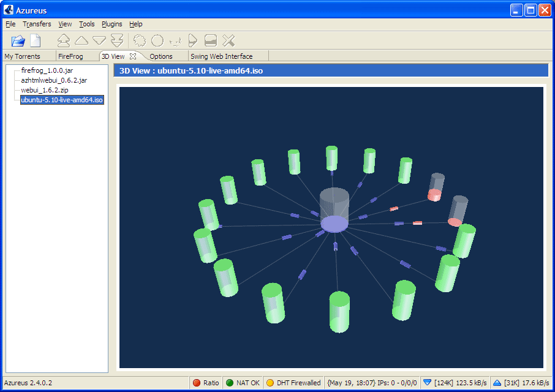The image size is (555, 392).
Task: Click the green NAT OK indicator
Action: [243, 383]
